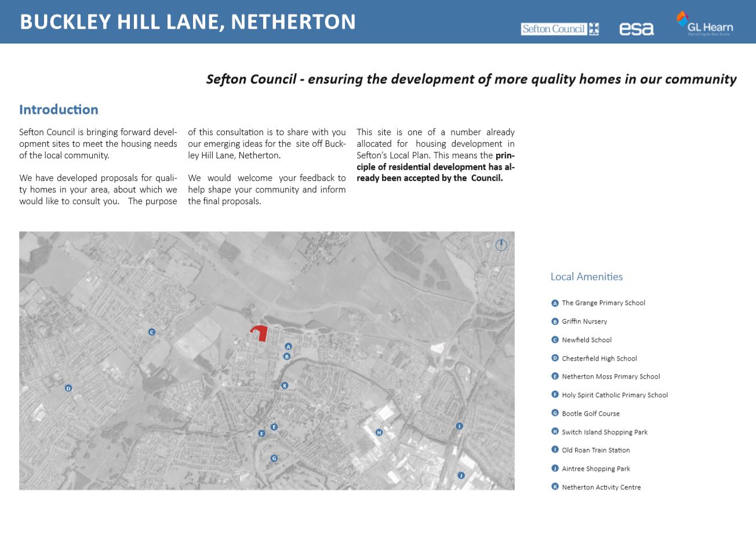Screen dimensions: 756x534
Task: Click the Buckley Hill Lane, Netherton title
Action: [188, 21]
